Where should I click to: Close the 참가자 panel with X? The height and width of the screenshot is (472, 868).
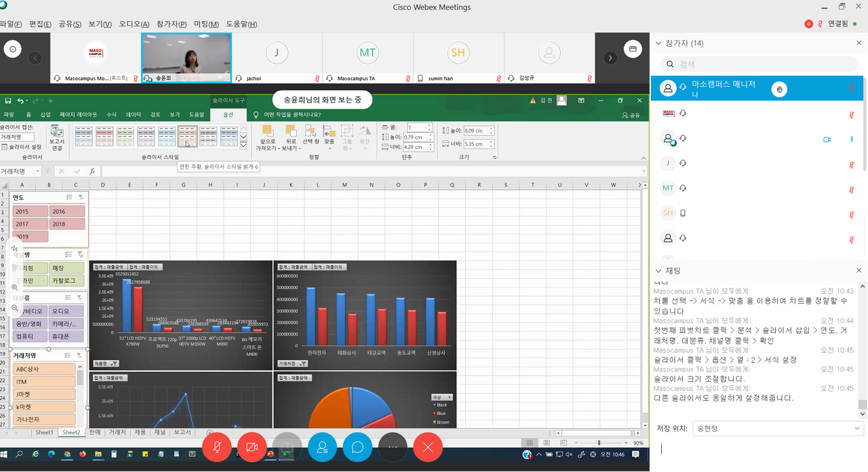[x=859, y=43]
